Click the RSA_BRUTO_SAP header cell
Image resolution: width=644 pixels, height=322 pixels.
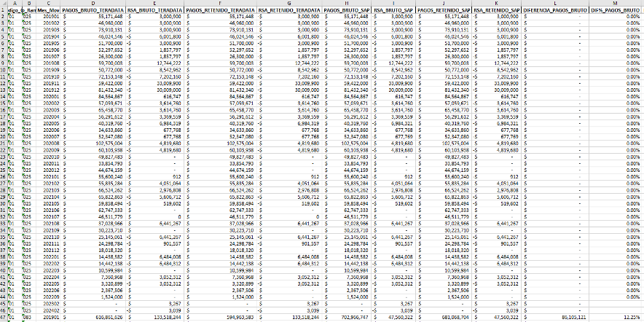pyautogui.click(x=393, y=9)
